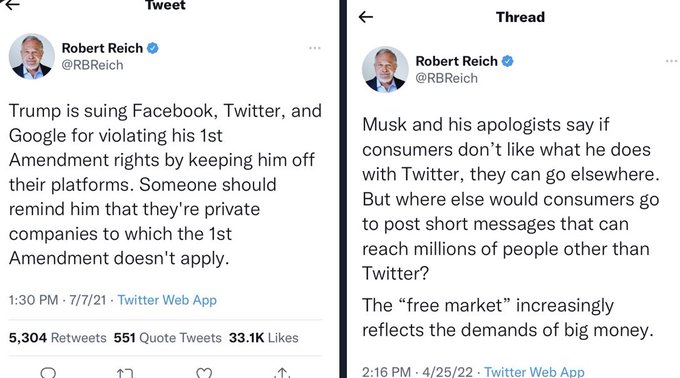Go back using left tweet's back arrow
The height and width of the screenshot is (378, 680).
11,4
